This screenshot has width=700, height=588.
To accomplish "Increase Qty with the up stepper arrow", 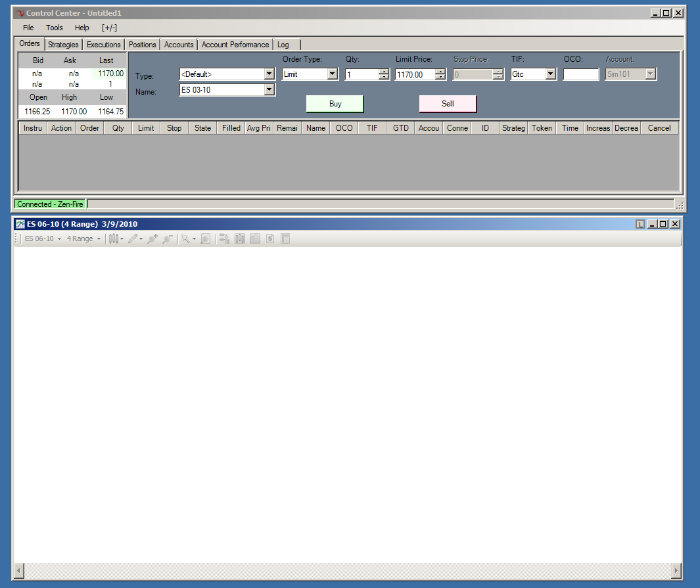I will [x=383, y=72].
